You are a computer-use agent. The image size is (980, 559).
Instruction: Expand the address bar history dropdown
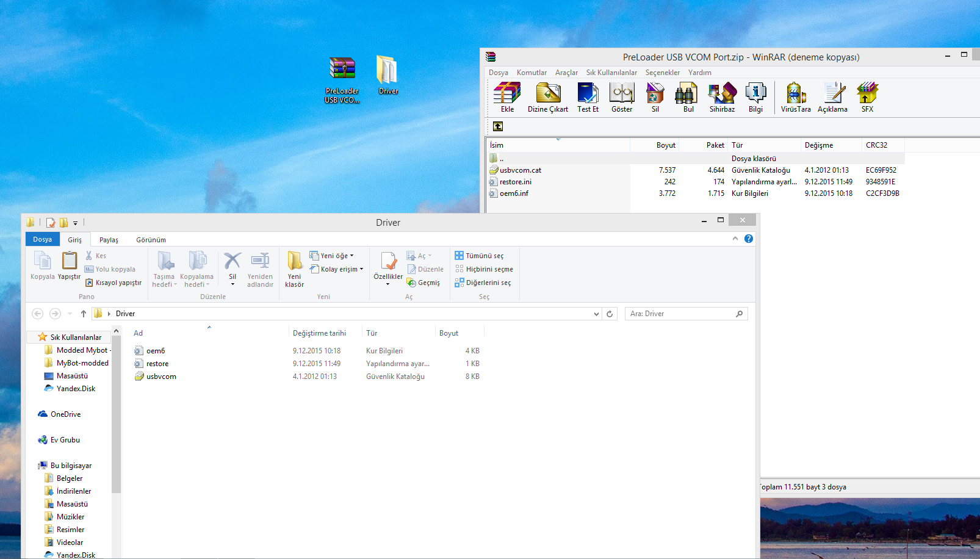pos(596,314)
